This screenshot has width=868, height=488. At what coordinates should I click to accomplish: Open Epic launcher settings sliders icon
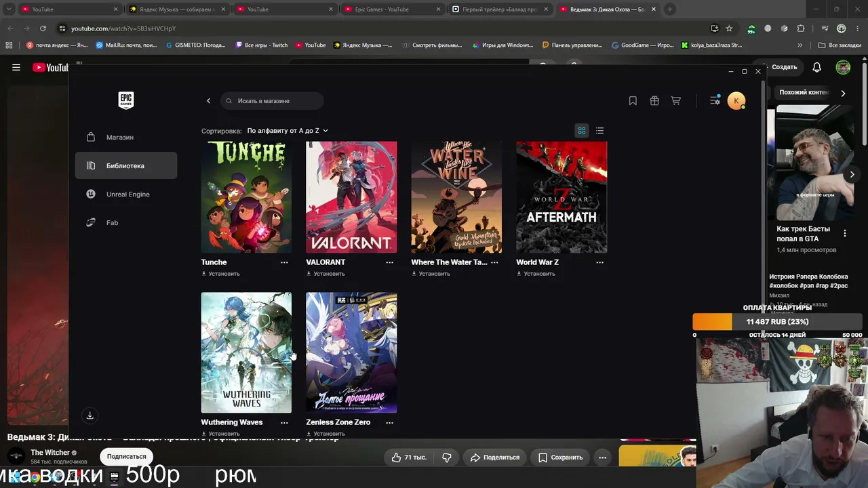click(715, 101)
